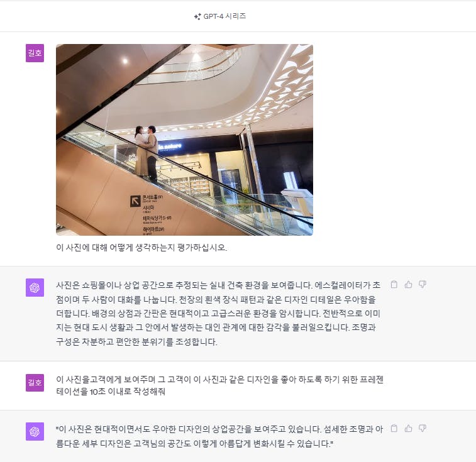Give thumbs up to the presentation reply

coord(408,428)
